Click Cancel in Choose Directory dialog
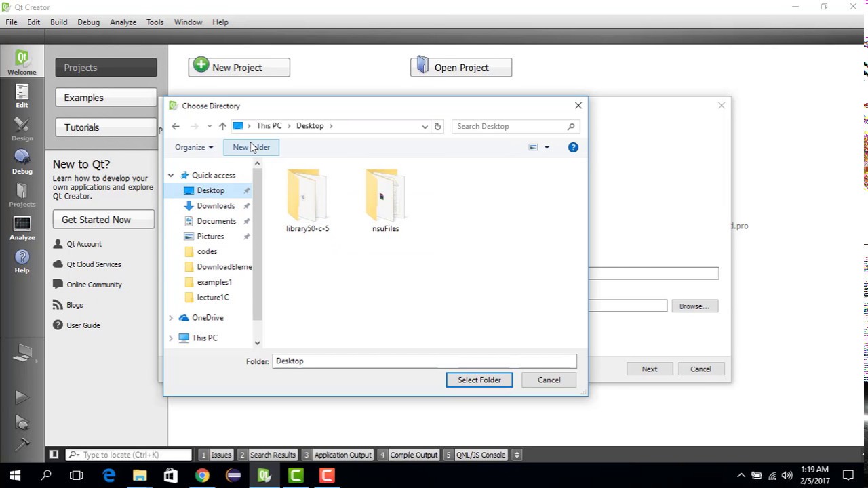 click(549, 380)
